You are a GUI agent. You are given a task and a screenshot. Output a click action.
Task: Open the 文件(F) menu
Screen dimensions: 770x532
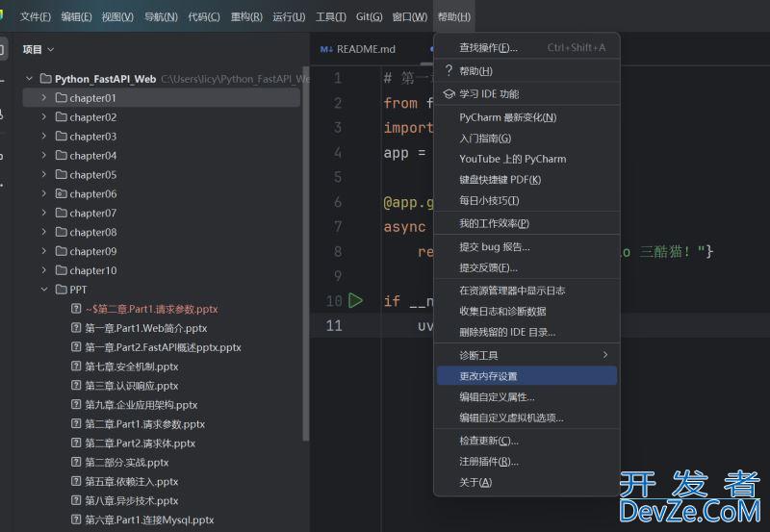click(x=36, y=16)
